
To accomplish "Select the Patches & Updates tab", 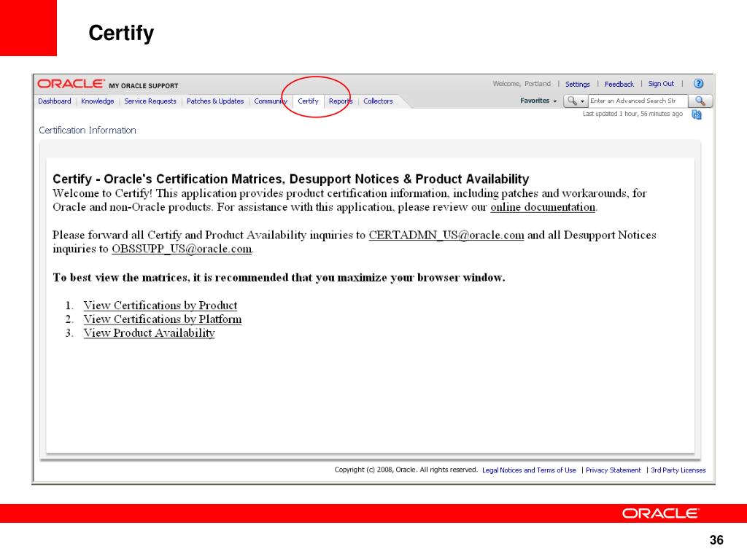I will (x=215, y=101).
